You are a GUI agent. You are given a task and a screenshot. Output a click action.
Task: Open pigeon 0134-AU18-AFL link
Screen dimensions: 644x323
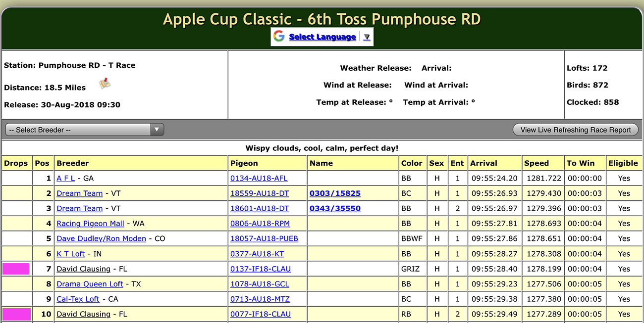(x=259, y=178)
